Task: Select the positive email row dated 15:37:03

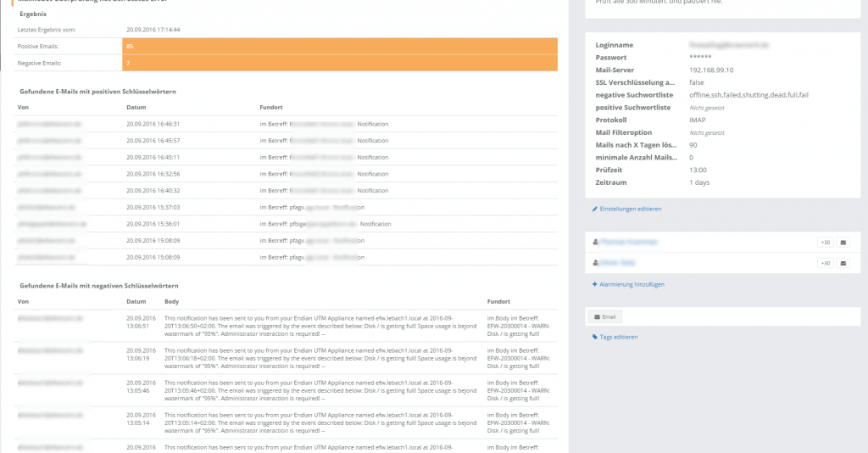Action: [287, 207]
